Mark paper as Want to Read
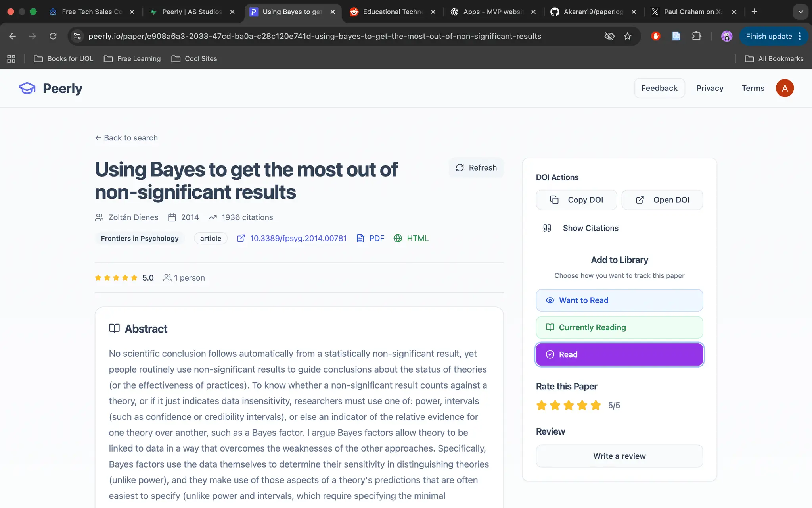 click(619, 300)
